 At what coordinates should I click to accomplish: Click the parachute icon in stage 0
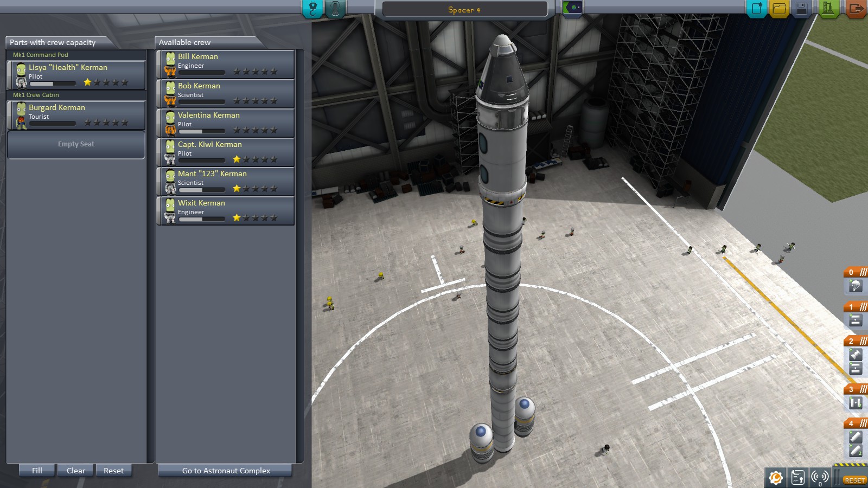(856, 286)
